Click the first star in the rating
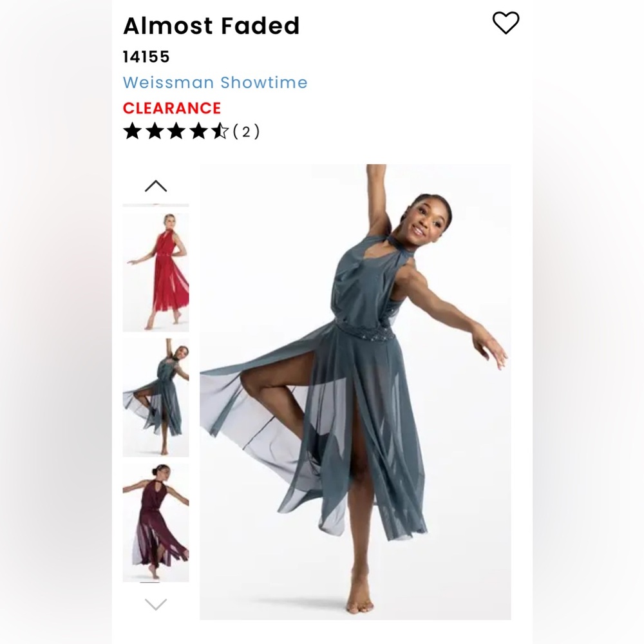Screen dimensions: 644x644 point(132,132)
